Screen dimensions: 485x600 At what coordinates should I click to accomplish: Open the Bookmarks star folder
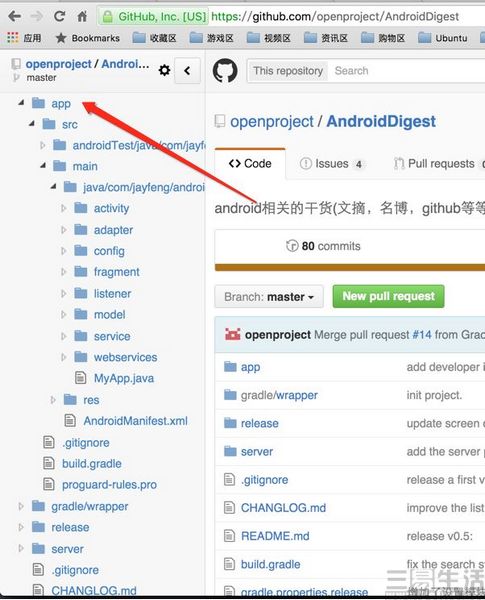[x=88, y=38]
